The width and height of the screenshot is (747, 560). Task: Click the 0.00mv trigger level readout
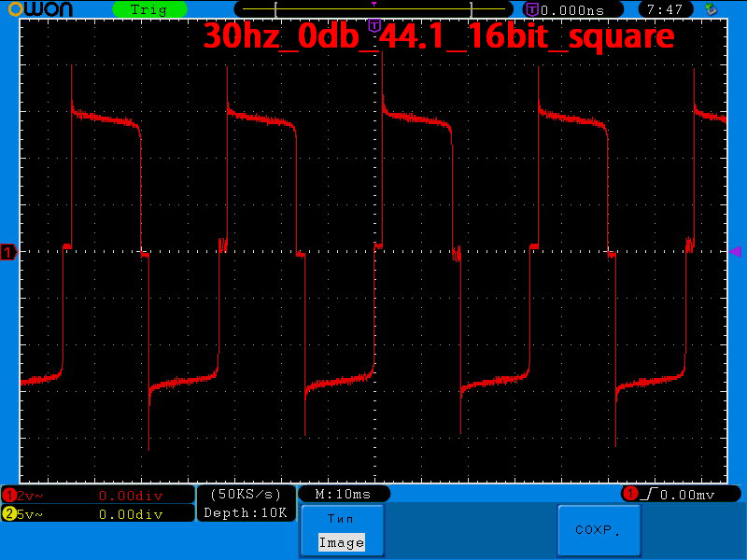pyautogui.click(x=687, y=496)
